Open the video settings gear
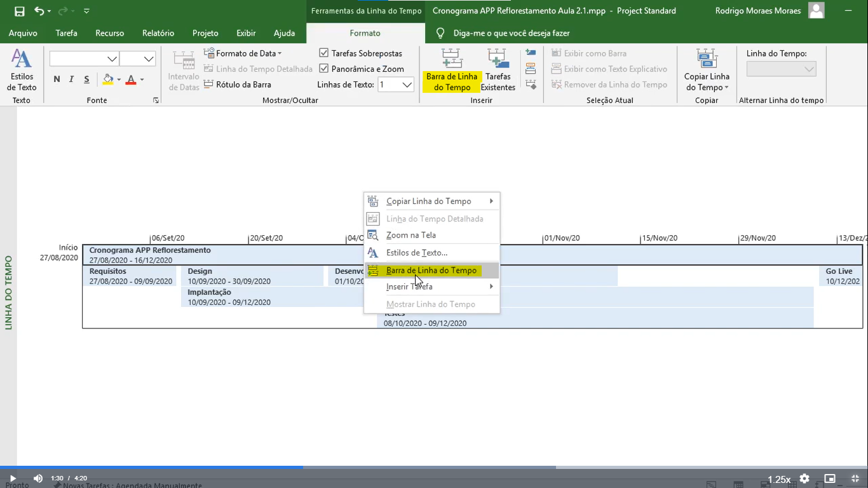The width and height of the screenshot is (868, 488). (x=804, y=478)
